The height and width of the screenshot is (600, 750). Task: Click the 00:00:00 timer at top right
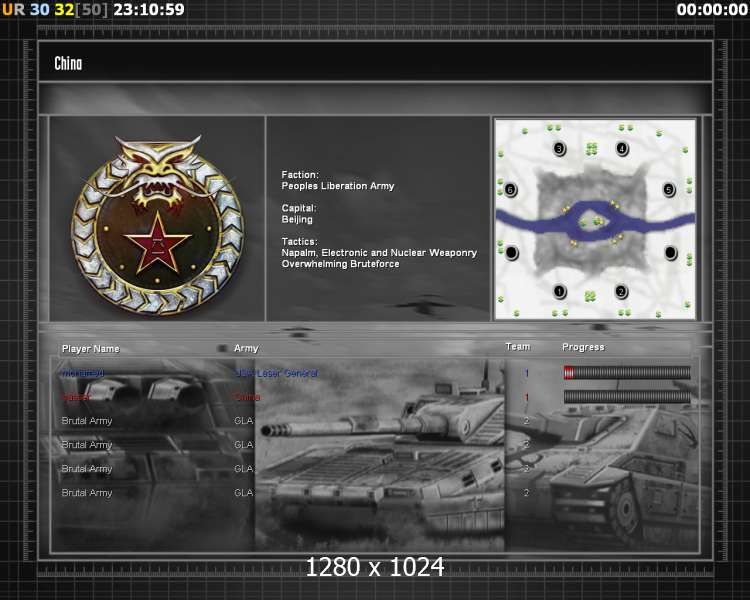tap(712, 10)
